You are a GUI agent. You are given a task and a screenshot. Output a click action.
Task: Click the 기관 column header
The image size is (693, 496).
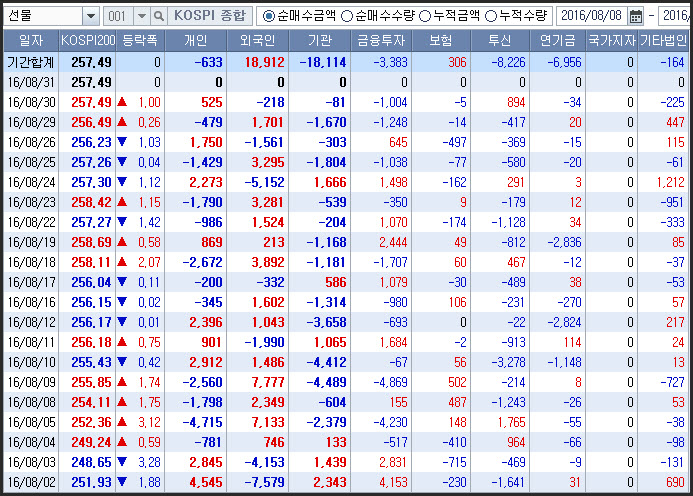point(320,41)
